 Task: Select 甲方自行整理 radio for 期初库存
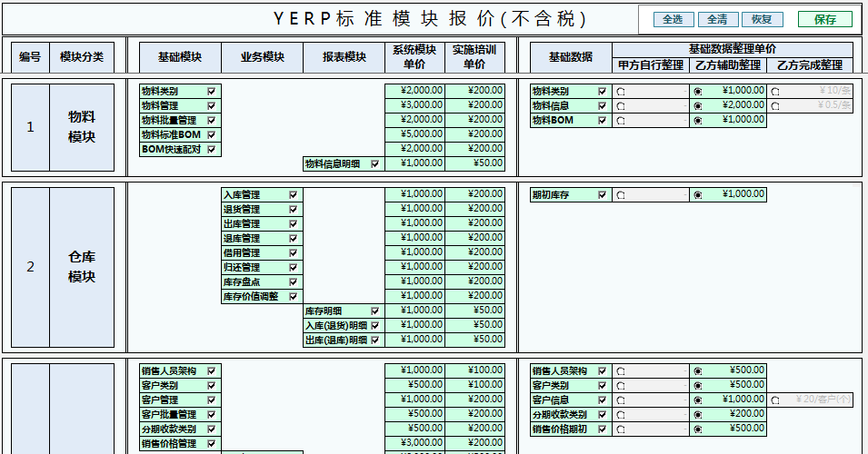pyautogui.click(x=620, y=194)
